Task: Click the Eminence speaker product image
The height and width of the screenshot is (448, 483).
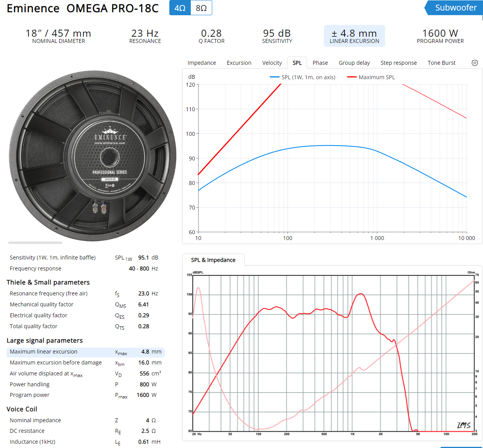Action: tap(93, 156)
